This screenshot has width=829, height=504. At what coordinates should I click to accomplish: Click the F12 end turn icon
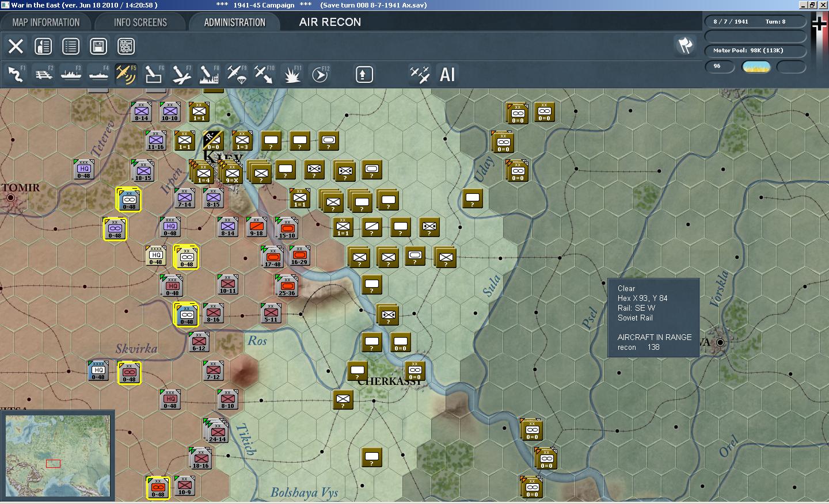click(320, 74)
